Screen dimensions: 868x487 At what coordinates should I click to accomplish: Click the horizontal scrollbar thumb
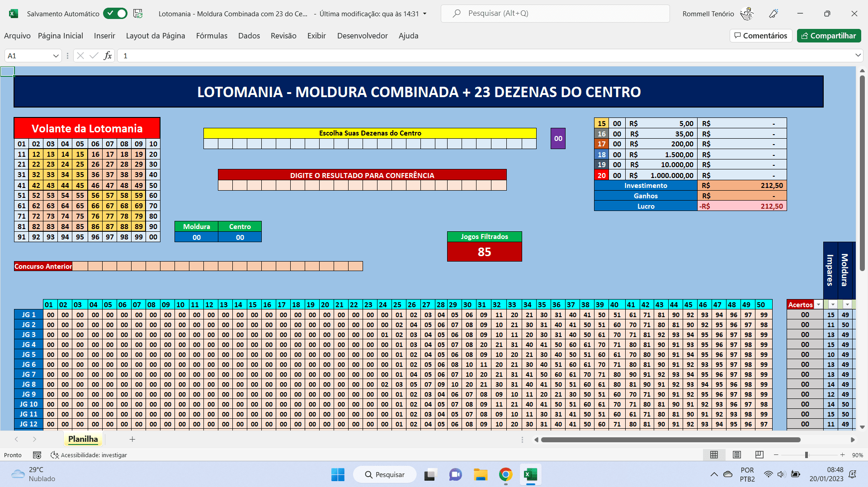click(671, 440)
